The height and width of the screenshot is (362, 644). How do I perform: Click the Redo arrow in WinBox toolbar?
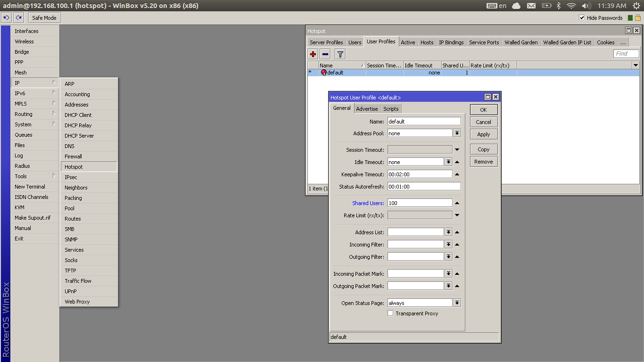[18, 18]
